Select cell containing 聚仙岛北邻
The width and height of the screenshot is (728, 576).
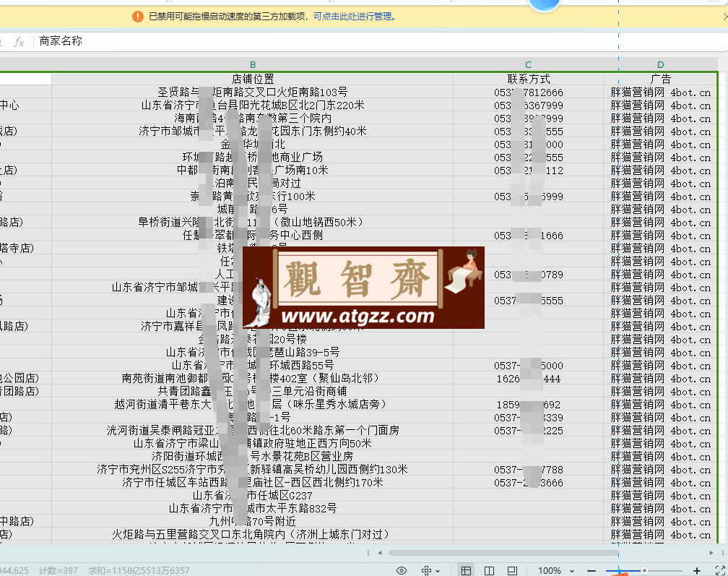253,379
